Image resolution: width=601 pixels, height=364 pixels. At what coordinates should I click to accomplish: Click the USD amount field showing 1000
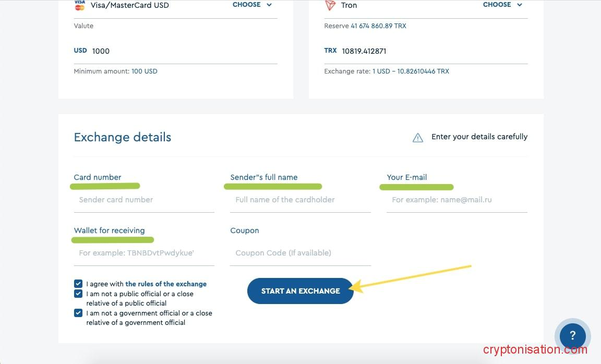coord(183,51)
